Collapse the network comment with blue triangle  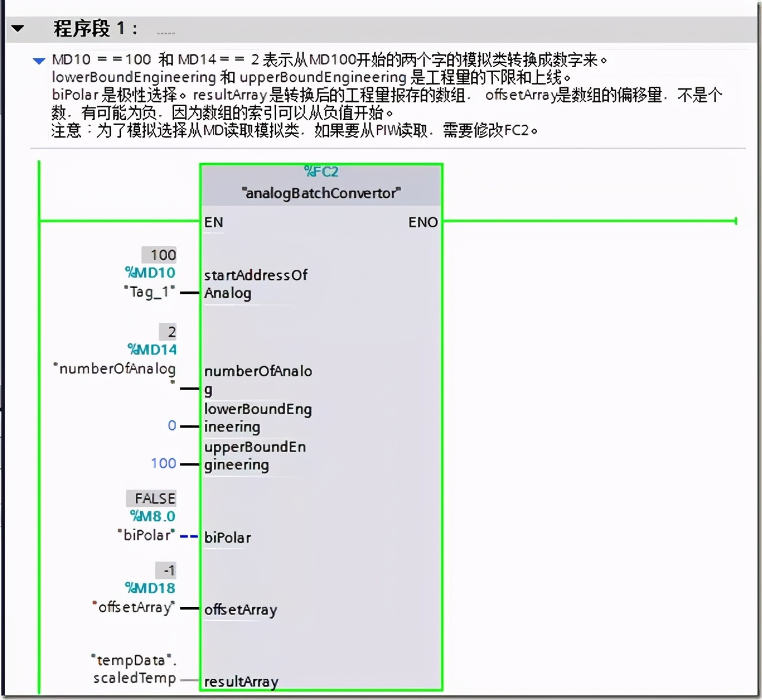(38, 60)
